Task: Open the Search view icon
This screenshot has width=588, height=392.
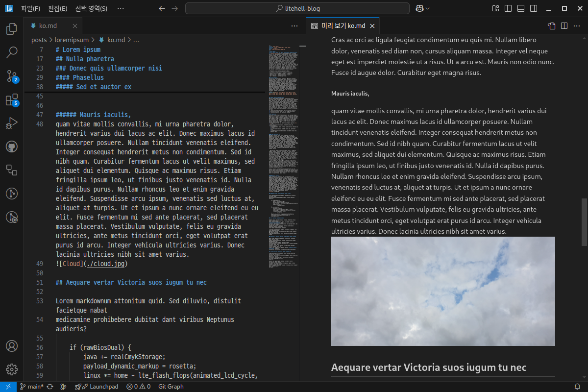Action: pyautogui.click(x=12, y=52)
